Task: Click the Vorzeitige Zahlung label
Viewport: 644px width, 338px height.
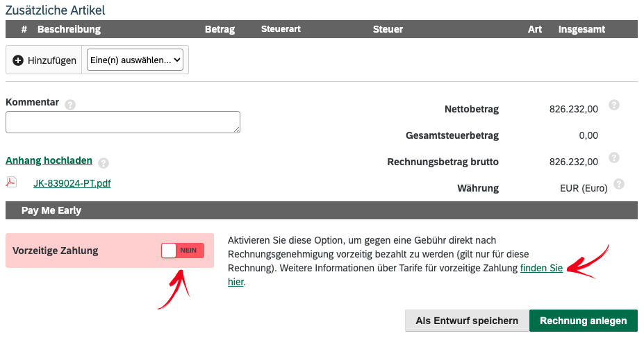Action: (x=56, y=251)
